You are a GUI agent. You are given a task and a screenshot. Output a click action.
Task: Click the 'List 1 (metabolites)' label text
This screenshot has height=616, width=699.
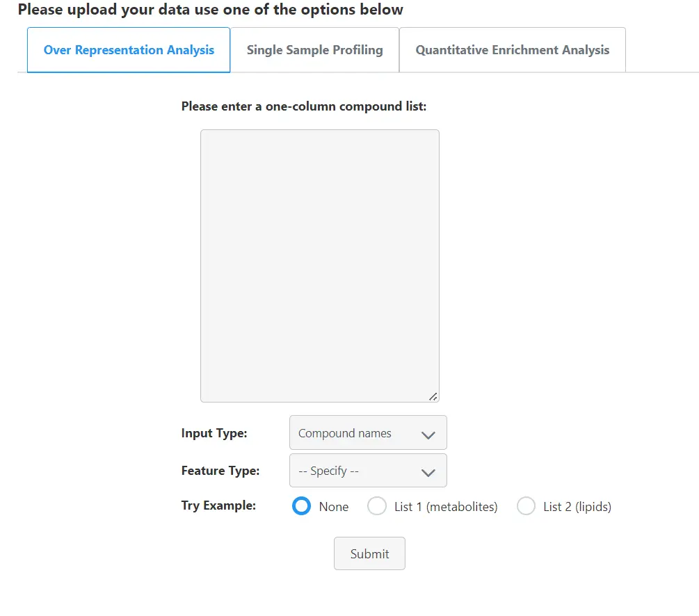pyautogui.click(x=446, y=507)
